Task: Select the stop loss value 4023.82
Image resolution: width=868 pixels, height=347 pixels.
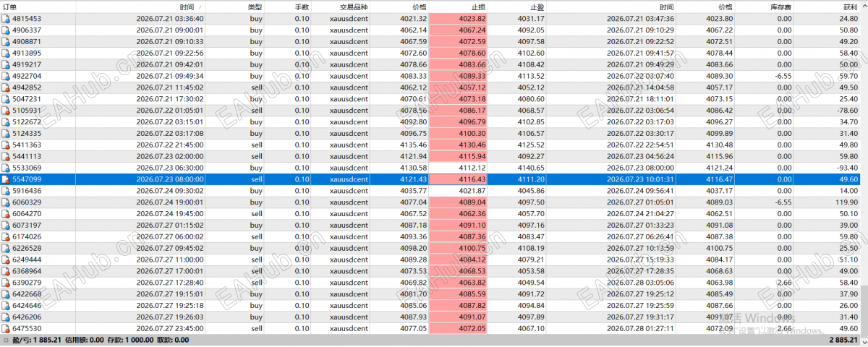Action: (x=472, y=19)
